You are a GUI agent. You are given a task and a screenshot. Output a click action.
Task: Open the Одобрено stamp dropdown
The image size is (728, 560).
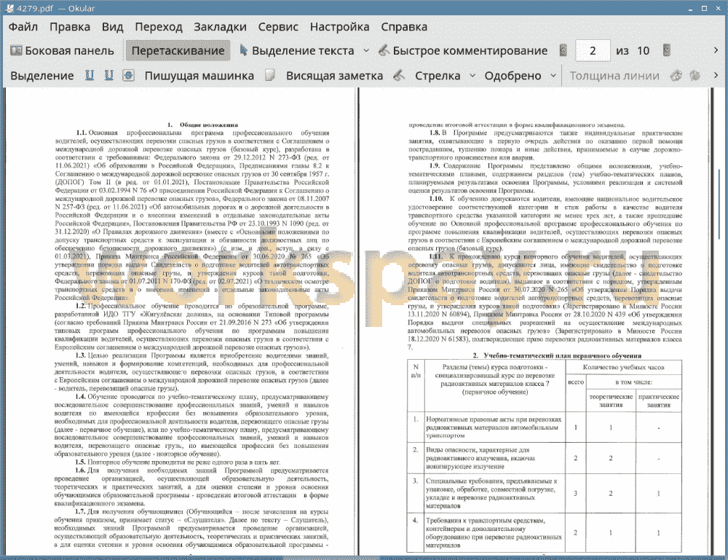click(x=553, y=76)
